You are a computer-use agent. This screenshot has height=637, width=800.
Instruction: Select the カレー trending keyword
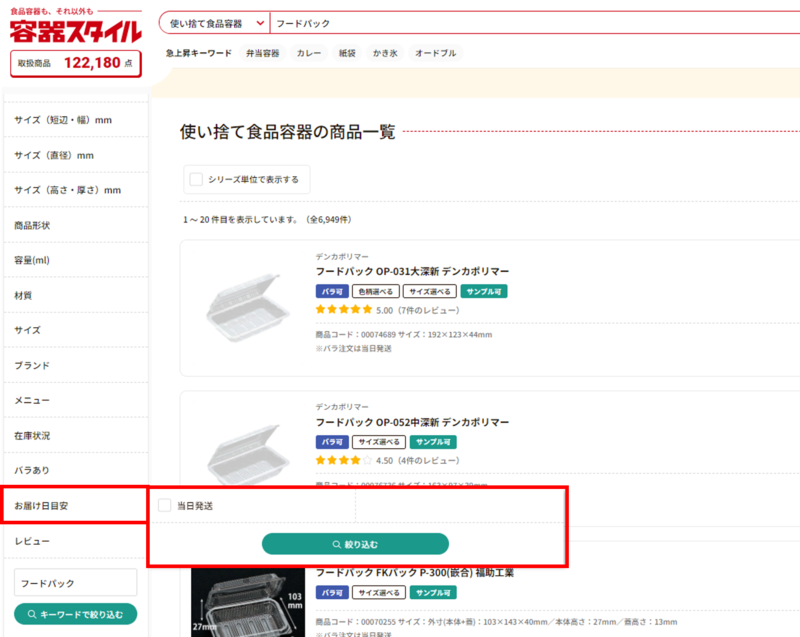(308, 53)
